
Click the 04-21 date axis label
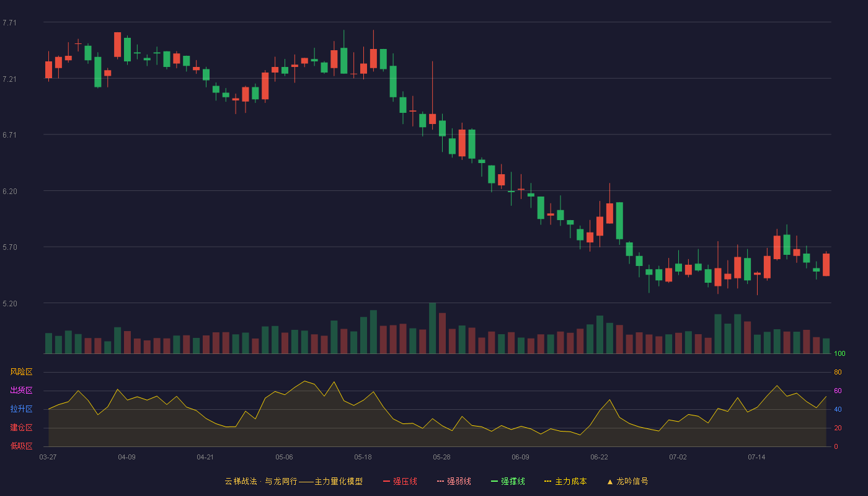point(205,457)
